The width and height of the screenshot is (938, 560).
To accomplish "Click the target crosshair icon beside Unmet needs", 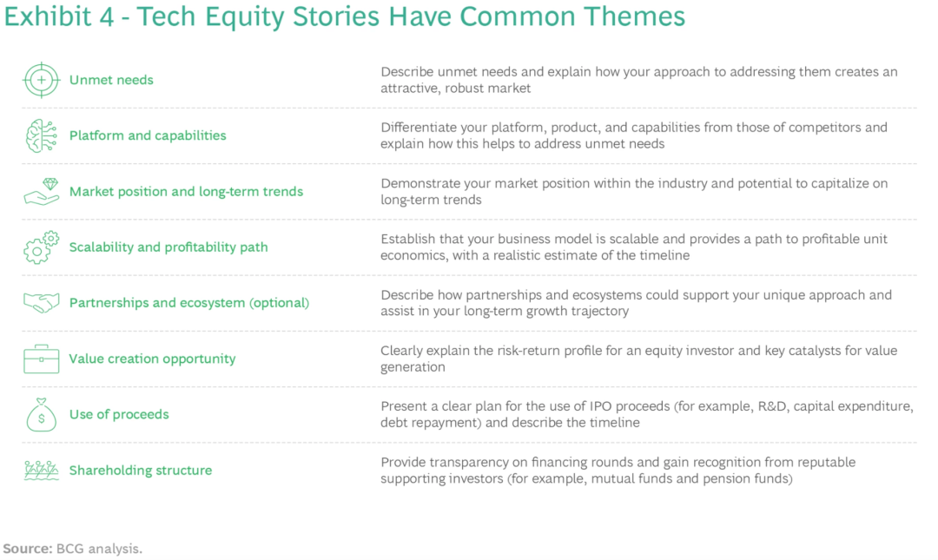I will coord(42,80).
